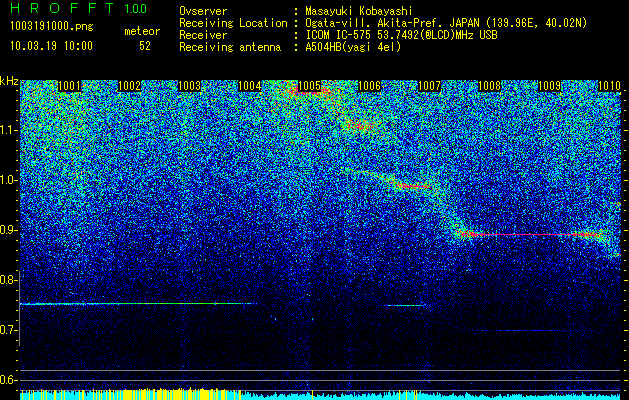Click the meteor count value 52
The height and width of the screenshot is (400, 629).
coord(145,46)
